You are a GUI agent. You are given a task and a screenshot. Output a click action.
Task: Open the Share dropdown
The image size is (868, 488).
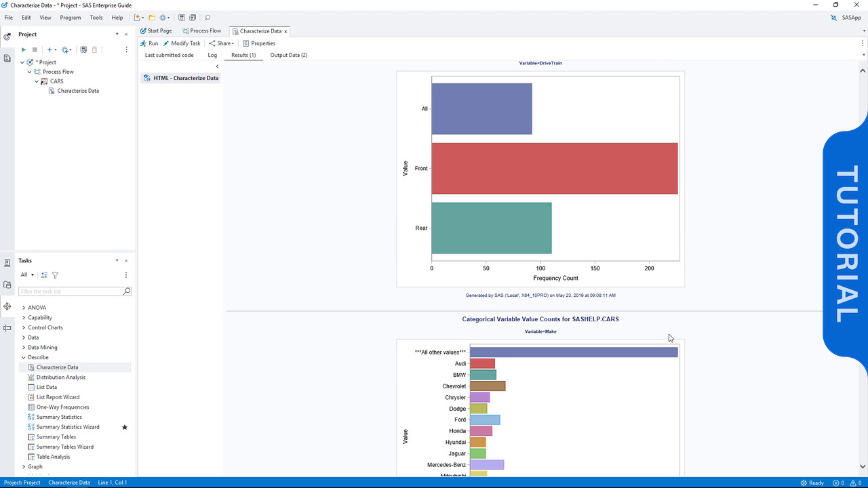point(222,43)
